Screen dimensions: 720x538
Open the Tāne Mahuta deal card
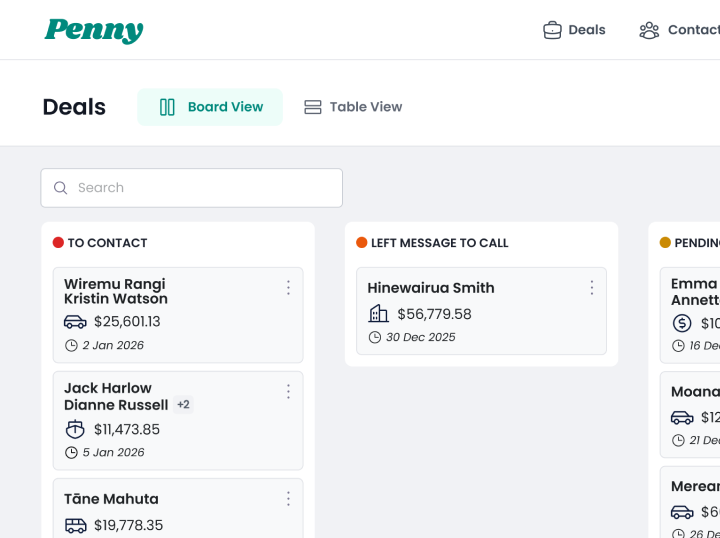click(178, 508)
